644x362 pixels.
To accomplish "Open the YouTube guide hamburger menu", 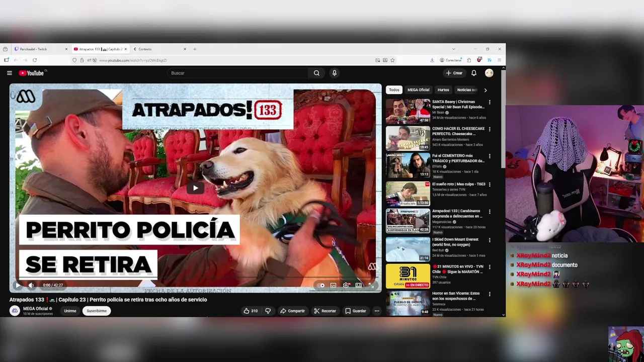I will click(9, 73).
